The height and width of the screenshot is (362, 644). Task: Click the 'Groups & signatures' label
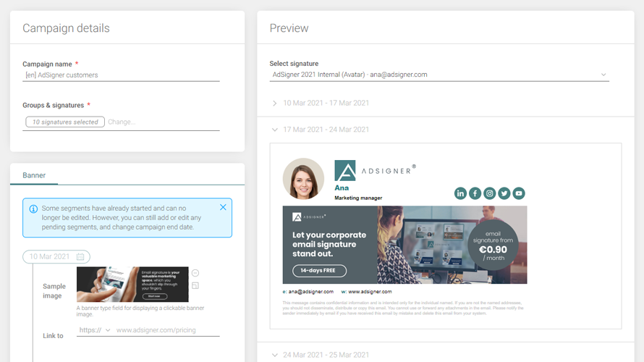54,105
